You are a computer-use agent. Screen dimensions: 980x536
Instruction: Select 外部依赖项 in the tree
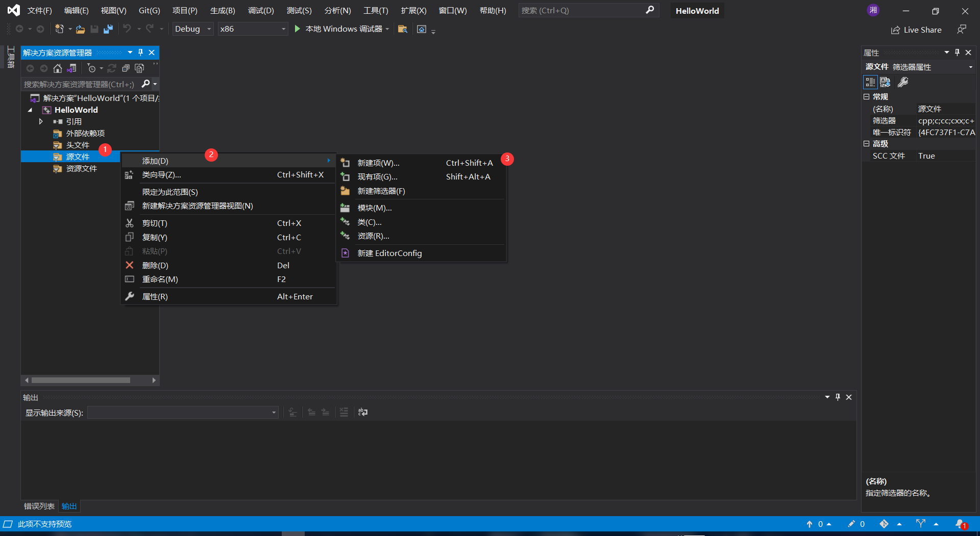(85, 134)
